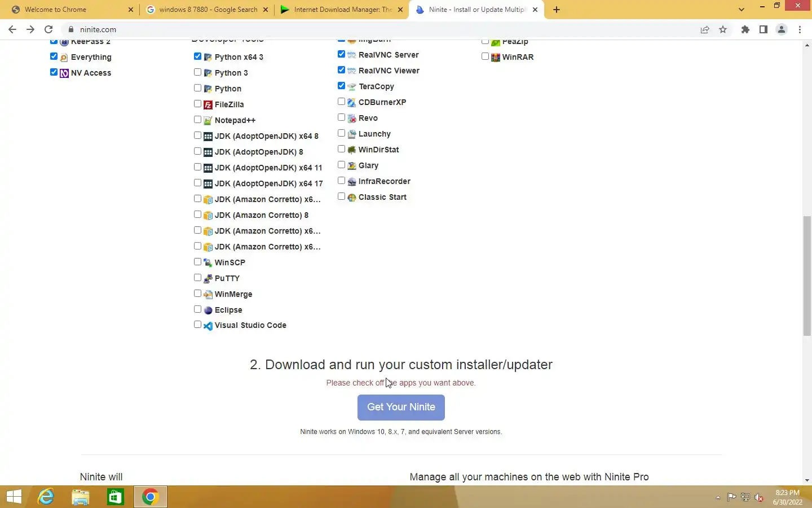Click the CDBurnerXP app icon

click(x=352, y=102)
